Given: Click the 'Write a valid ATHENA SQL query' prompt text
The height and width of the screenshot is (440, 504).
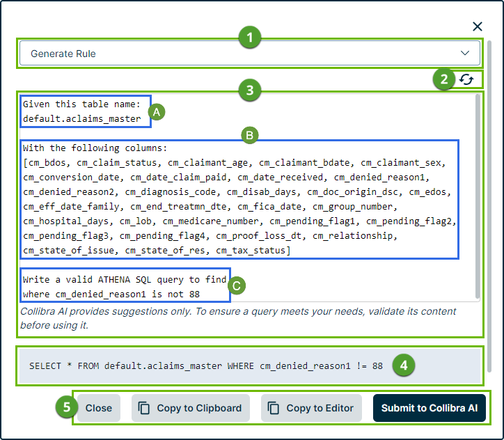Looking at the screenshot, I should coord(124,280).
